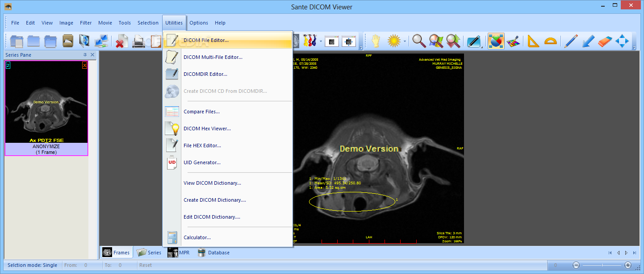
Task: Expand the sun brightness tool dropdown arrow
Action: coord(405,42)
